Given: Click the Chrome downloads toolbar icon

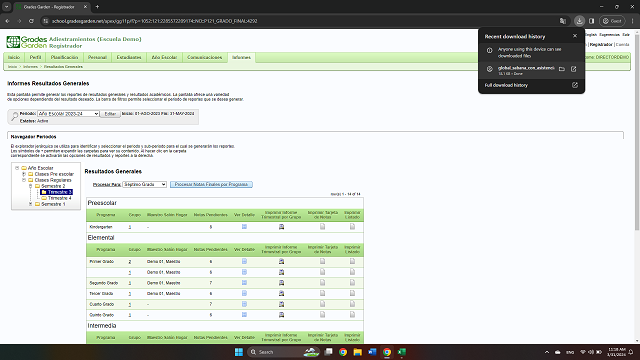Looking at the screenshot, I should [x=579, y=21].
